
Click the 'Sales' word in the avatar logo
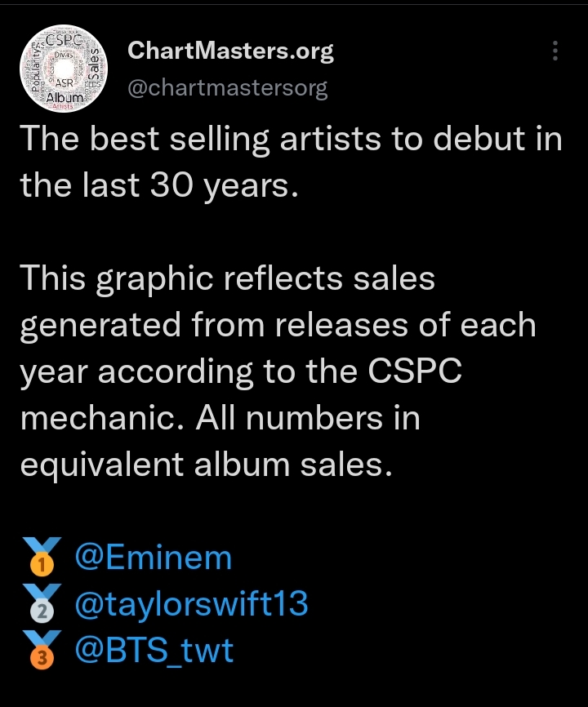(x=94, y=69)
